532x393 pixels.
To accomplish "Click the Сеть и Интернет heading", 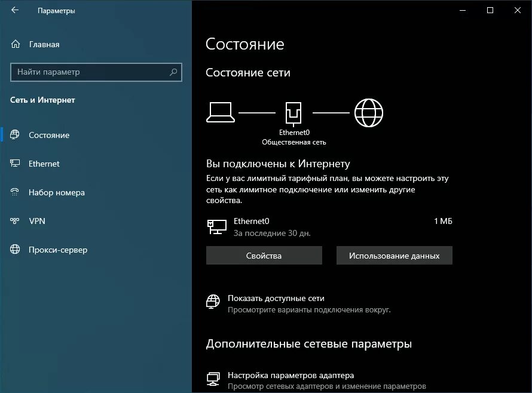I will 42,100.
